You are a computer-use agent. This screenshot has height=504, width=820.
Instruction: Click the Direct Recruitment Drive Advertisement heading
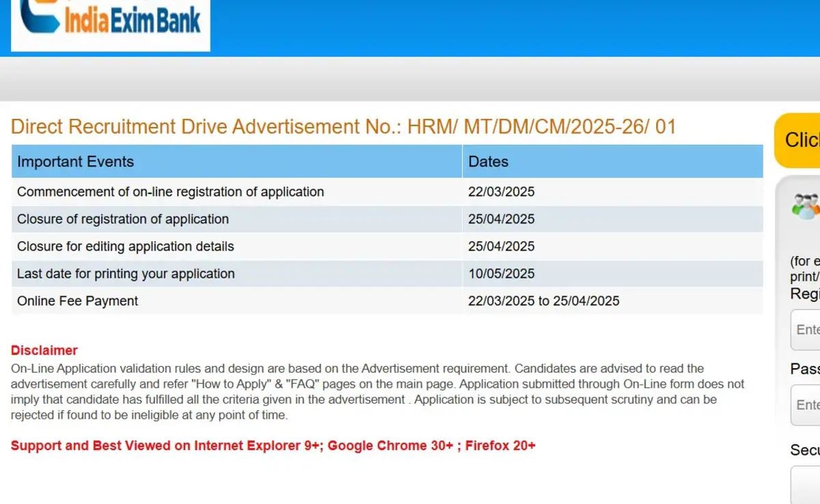[343, 127]
